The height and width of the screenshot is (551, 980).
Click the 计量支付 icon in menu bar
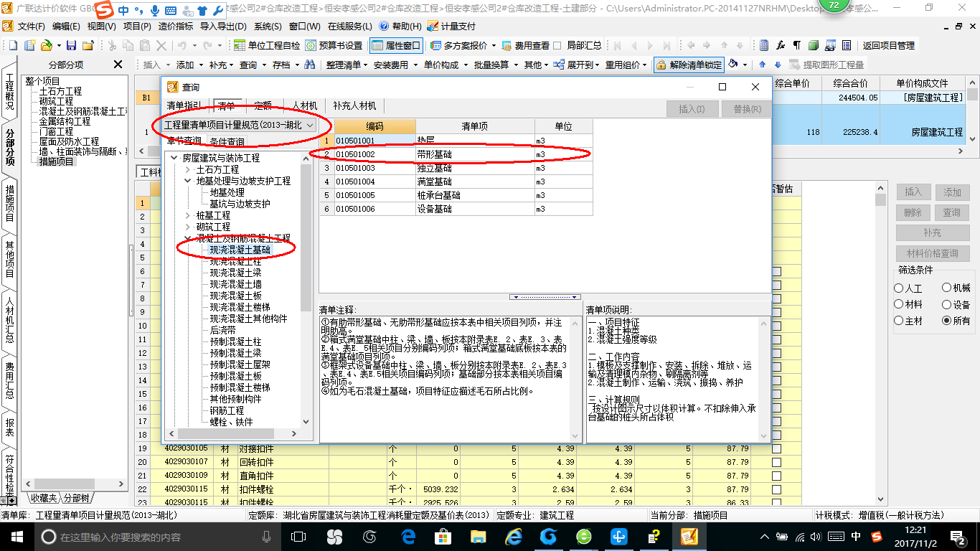[433, 27]
